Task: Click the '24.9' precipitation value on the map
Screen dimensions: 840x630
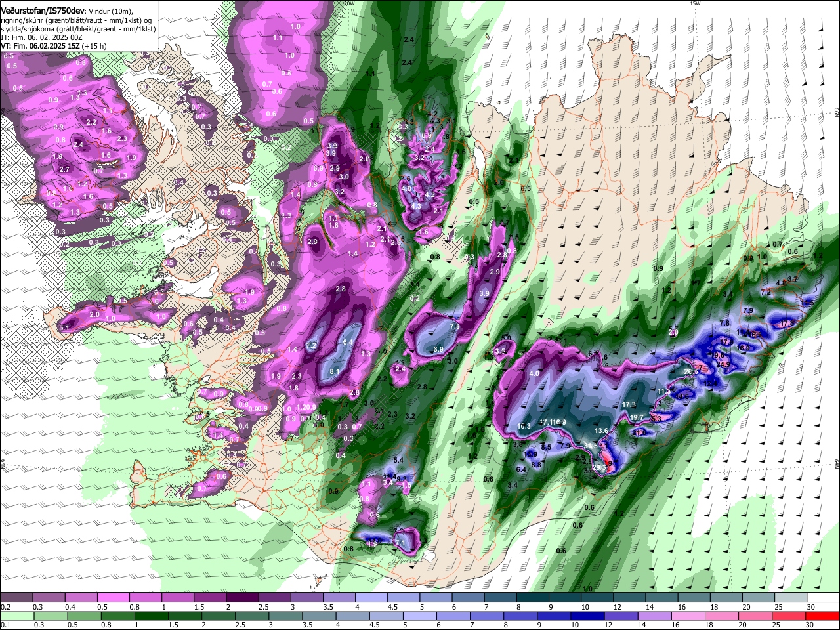Action: 723,364
